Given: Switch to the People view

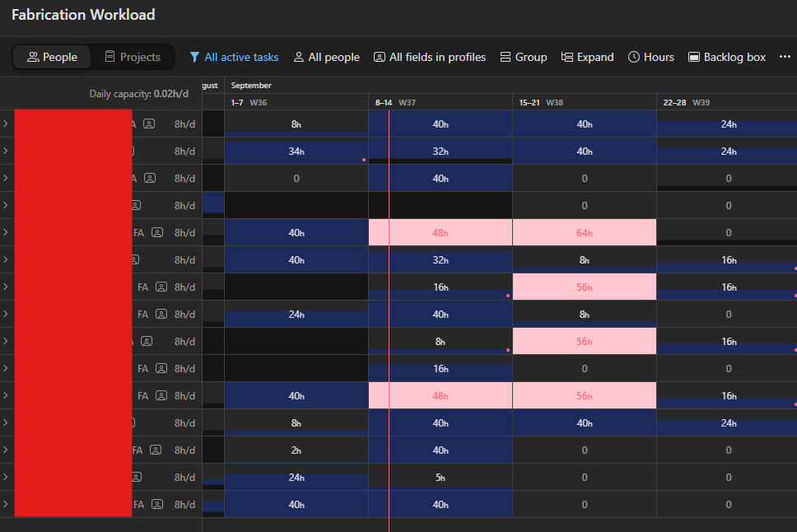Looking at the screenshot, I should 52,58.
